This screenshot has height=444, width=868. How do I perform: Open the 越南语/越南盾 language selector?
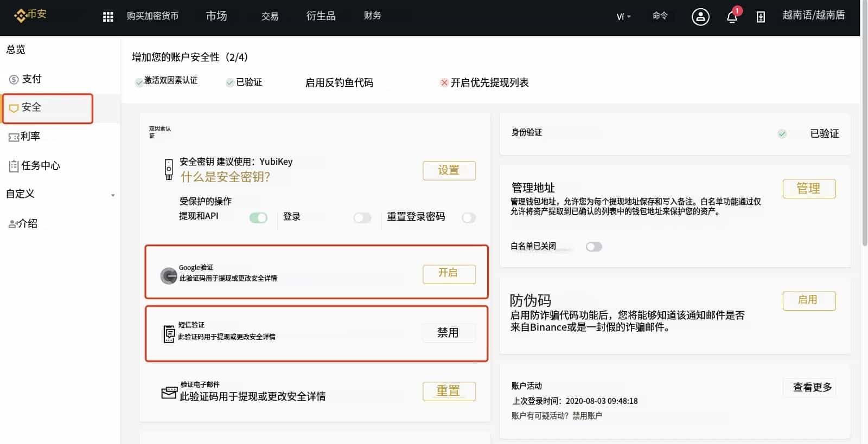pyautogui.click(x=813, y=15)
